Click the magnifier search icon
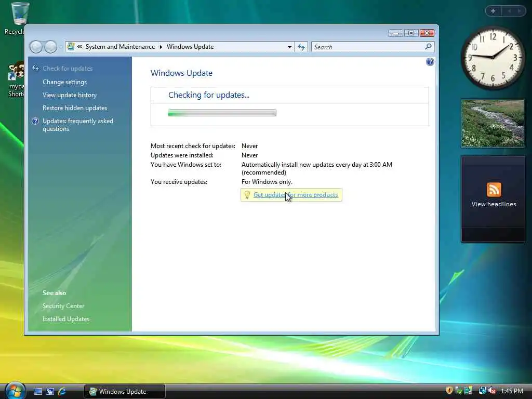The width and height of the screenshot is (532, 399). tap(429, 46)
